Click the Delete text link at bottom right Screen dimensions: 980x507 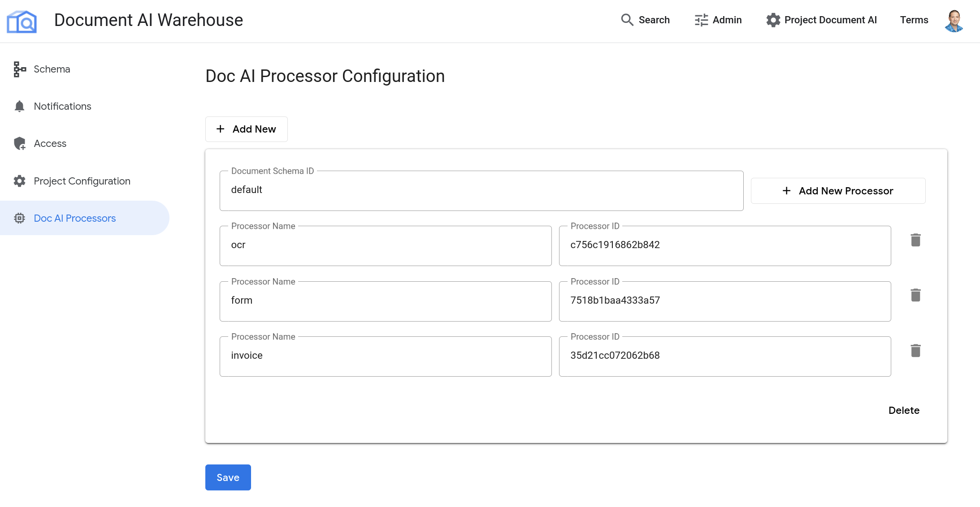click(x=904, y=410)
